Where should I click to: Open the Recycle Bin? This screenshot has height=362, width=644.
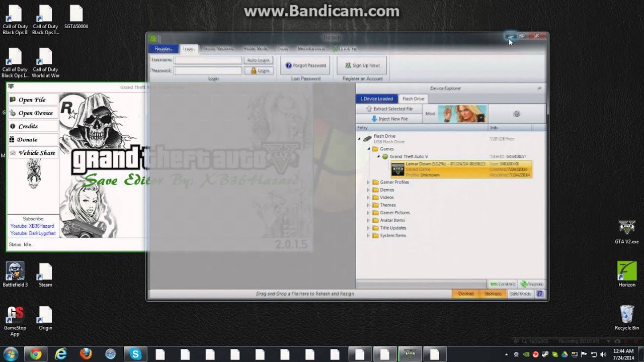tap(626, 317)
